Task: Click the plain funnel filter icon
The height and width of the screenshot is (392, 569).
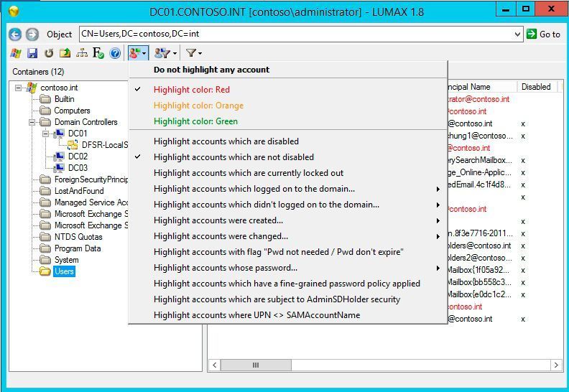Action: tap(191, 53)
